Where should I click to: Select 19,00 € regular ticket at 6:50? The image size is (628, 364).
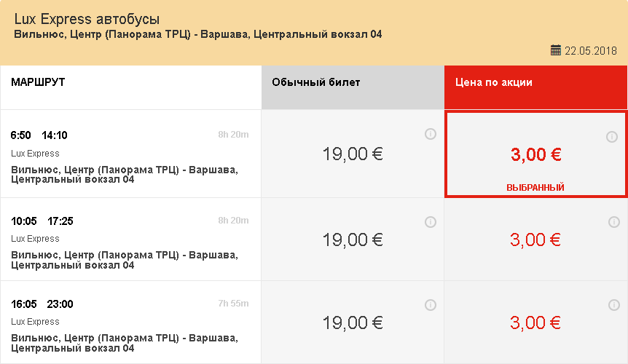pos(353,154)
